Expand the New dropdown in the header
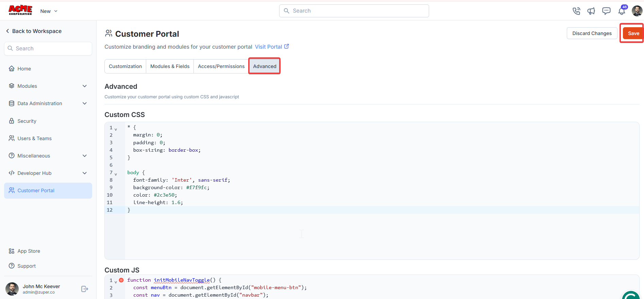 pos(49,11)
